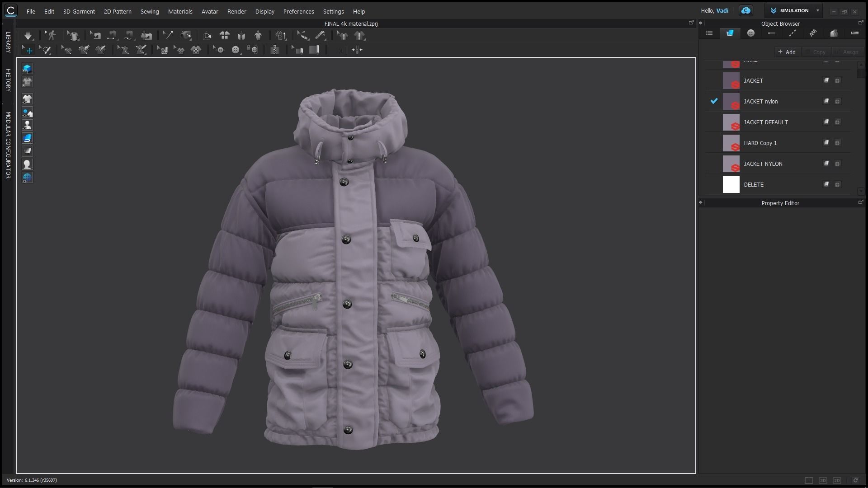Click the blue cube render-style icon
The image size is (868, 488).
click(x=27, y=69)
